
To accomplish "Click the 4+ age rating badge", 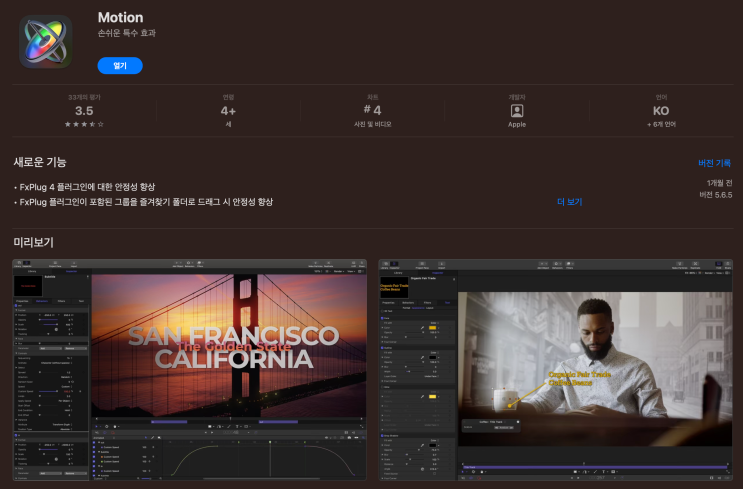I will coord(228,111).
